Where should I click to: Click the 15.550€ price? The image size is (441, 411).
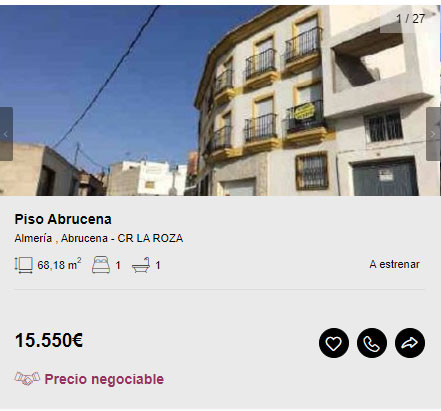49,340
